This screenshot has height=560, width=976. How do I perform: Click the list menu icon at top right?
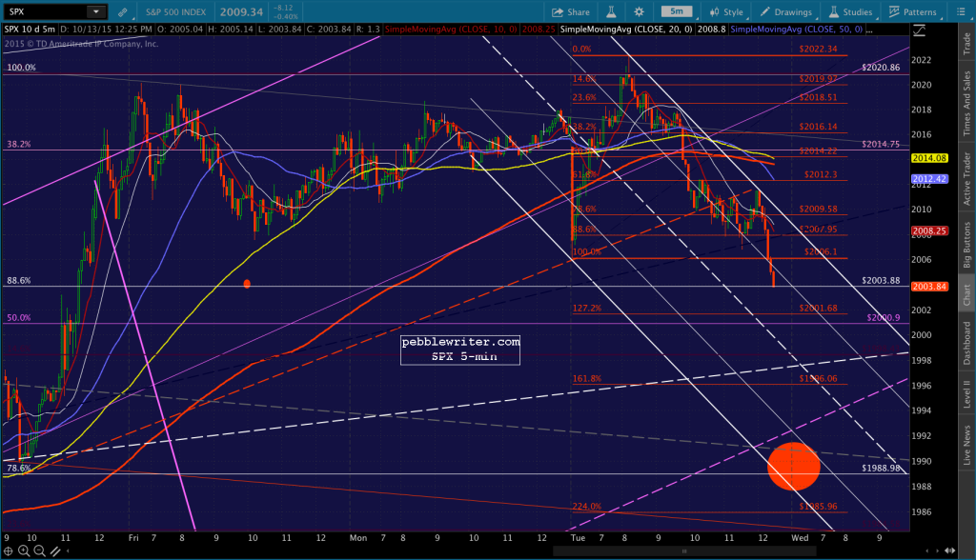click(x=959, y=11)
